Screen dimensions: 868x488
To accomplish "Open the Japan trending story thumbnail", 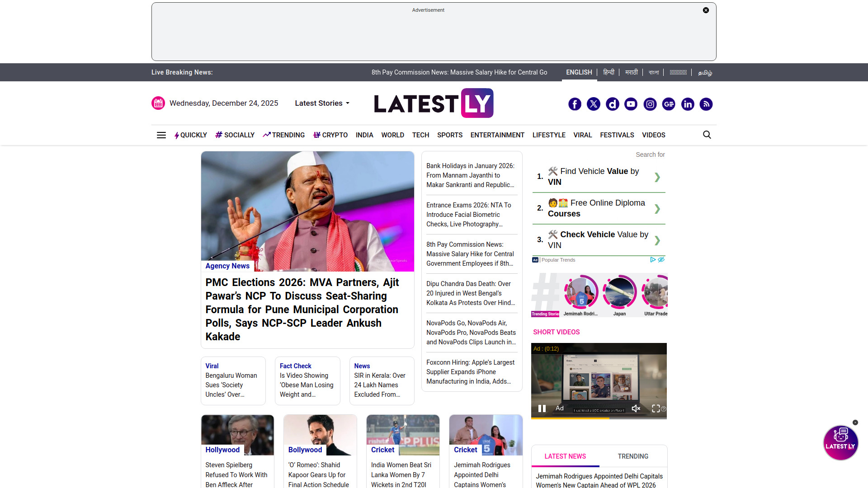I will 619,293.
